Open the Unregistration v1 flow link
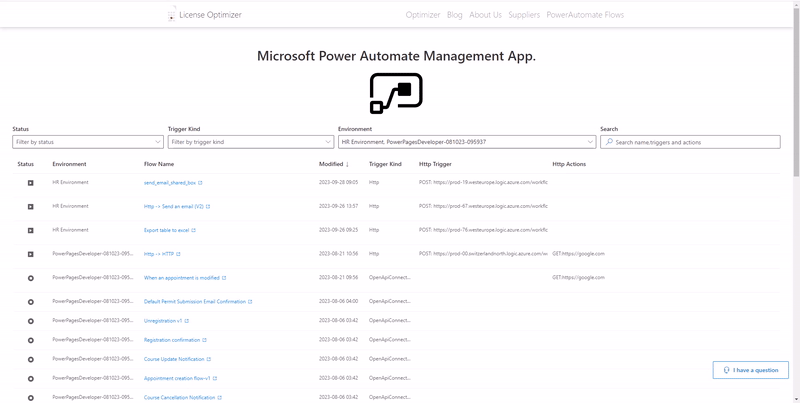The image size is (800, 403). [x=163, y=321]
